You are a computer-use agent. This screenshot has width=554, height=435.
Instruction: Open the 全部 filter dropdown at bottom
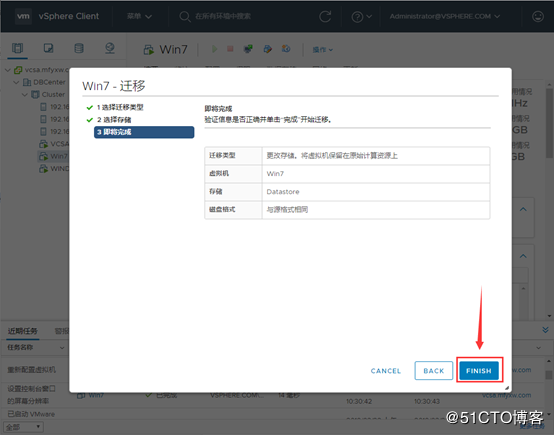tap(24, 427)
